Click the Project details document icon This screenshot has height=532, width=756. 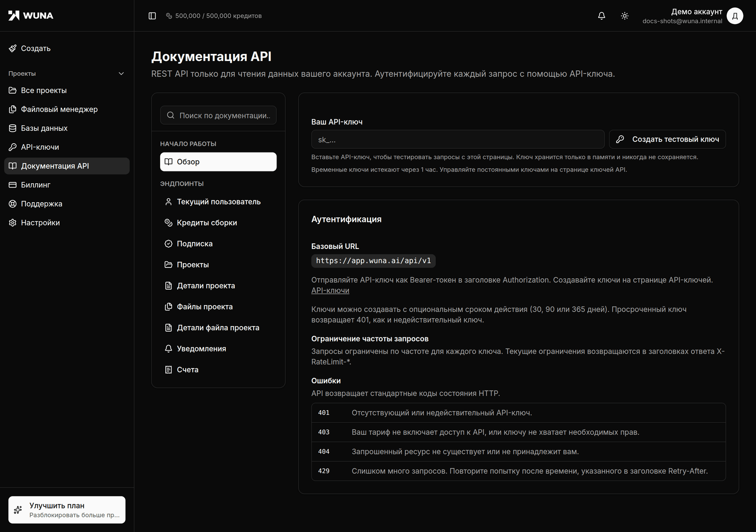tap(168, 286)
